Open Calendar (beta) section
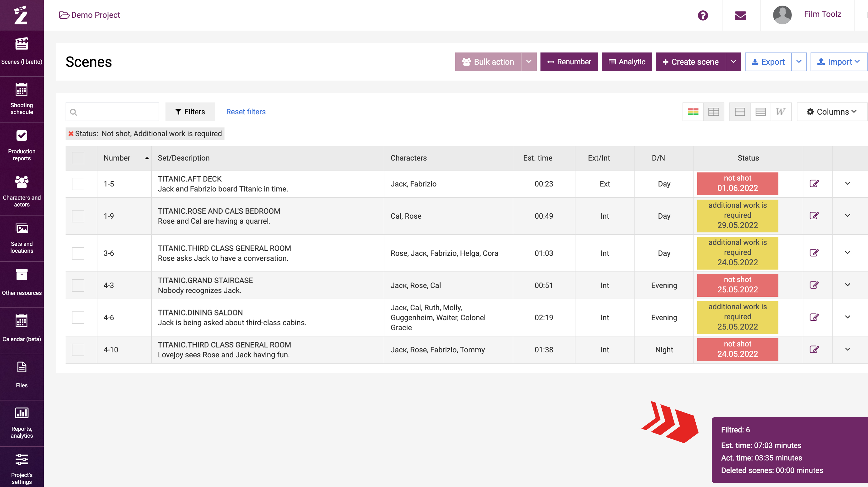The width and height of the screenshot is (868, 487). (22, 330)
